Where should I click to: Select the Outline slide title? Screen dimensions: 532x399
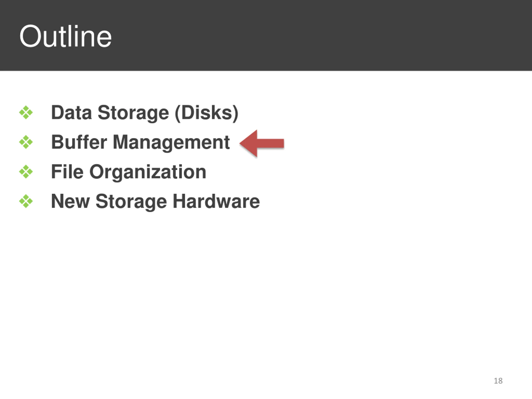[x=65, y=36]
